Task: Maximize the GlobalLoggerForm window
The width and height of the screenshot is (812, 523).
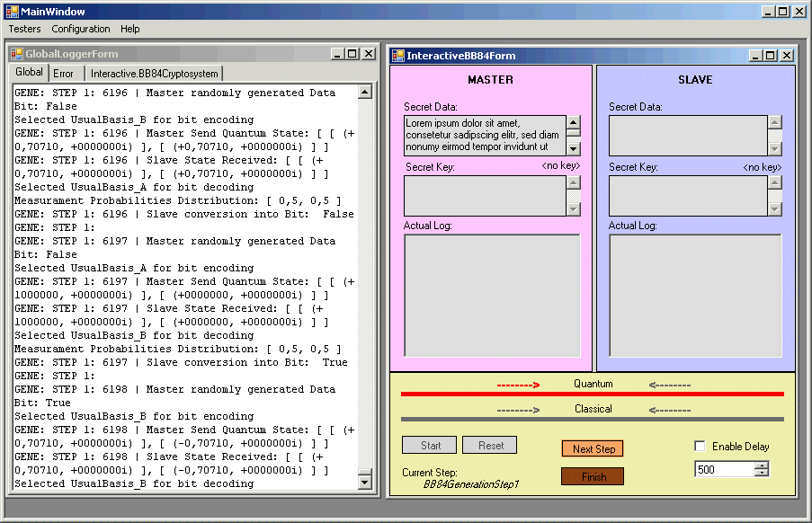Action: pos(352,54)
